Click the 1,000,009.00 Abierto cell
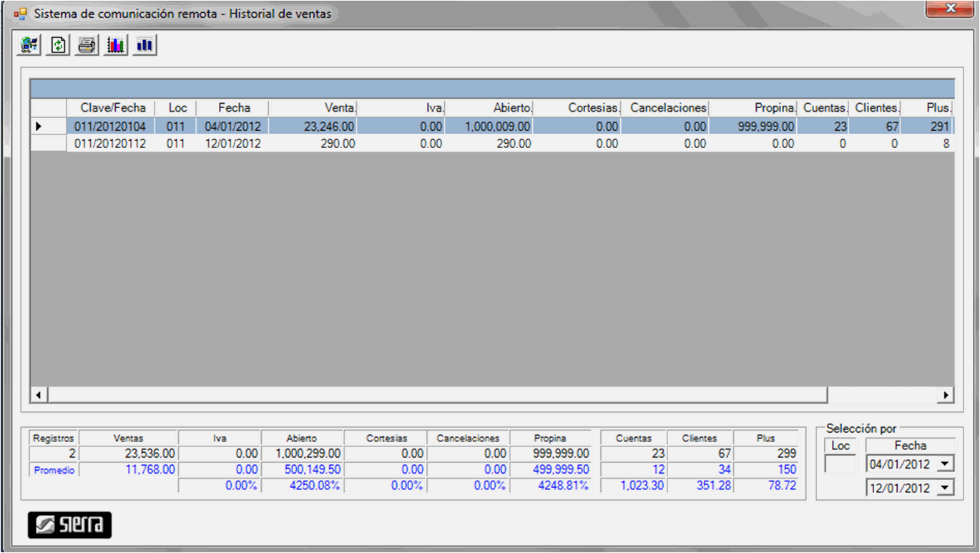 point(489,127)
